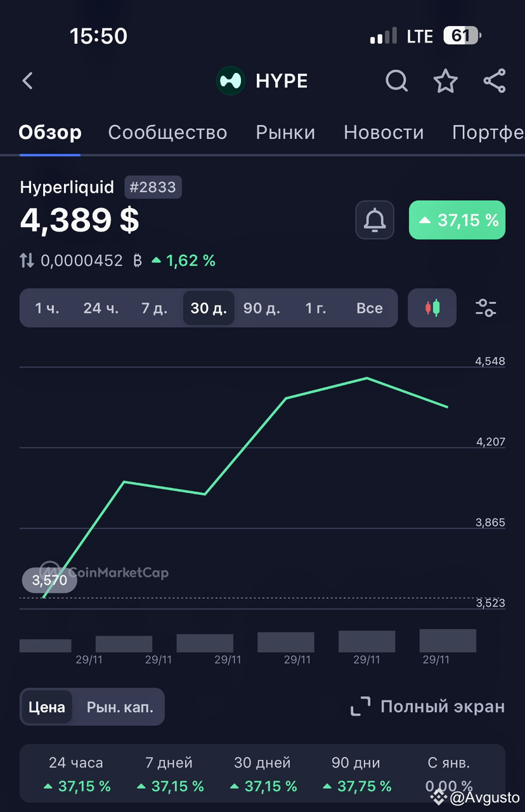This screenshot has width=525, height=812.
Task: Open the Рынки tab
Action: point(285,133)
